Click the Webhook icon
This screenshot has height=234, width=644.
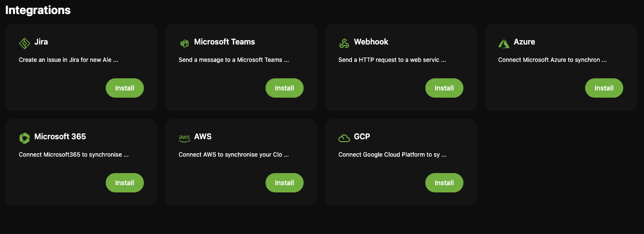(344, 44)
